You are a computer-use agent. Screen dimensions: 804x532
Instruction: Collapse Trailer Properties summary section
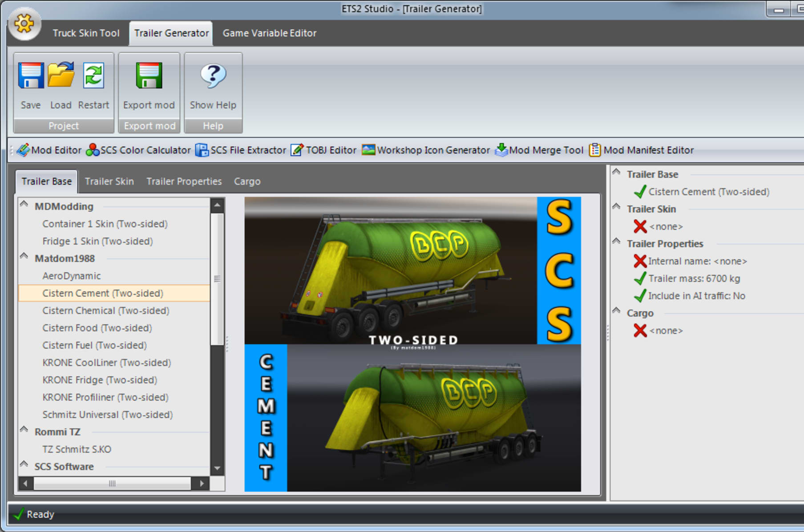[616, 241]
